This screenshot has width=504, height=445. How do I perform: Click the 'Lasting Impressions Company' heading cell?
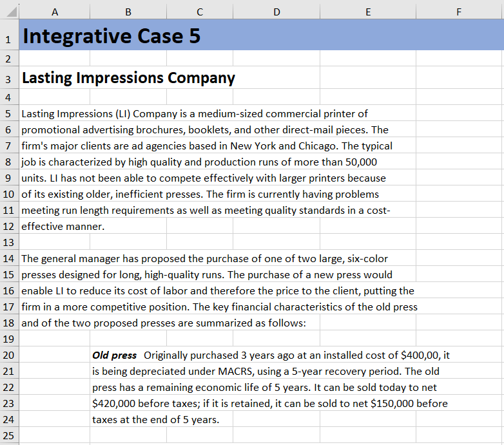(128, 78)
